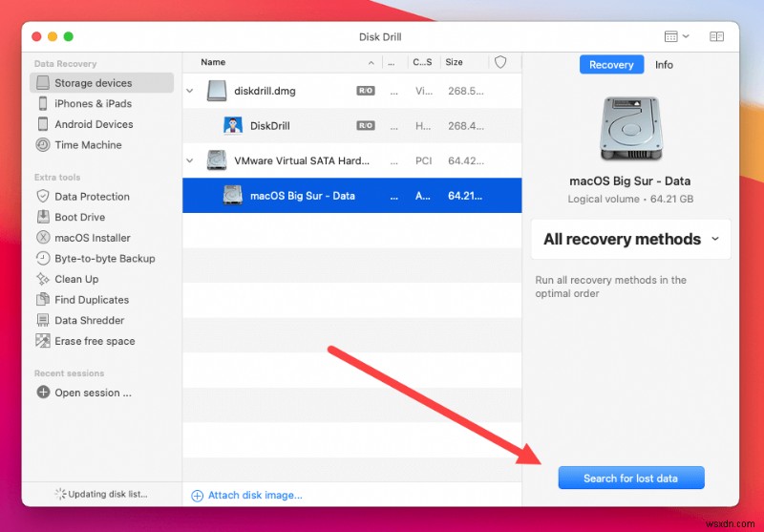Screen dimensions: 764x532
Task: Toggle the side panel layout icon
Action: click(717, 36)
